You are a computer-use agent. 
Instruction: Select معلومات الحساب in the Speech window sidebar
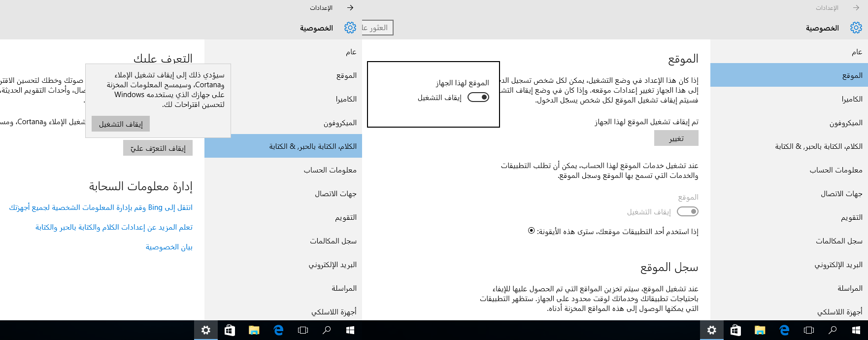(x=283, y=170)
